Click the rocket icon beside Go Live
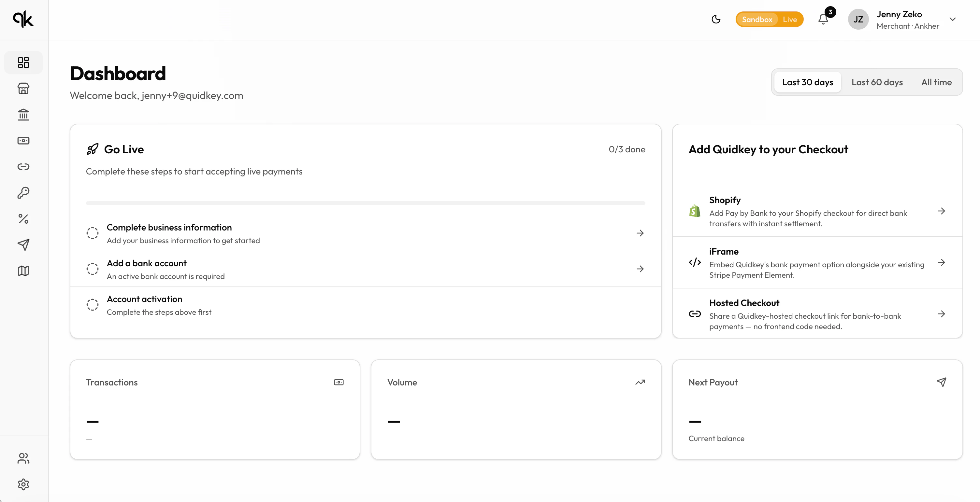The width and height of the screenshot is (980, 502). click(93, 149)
